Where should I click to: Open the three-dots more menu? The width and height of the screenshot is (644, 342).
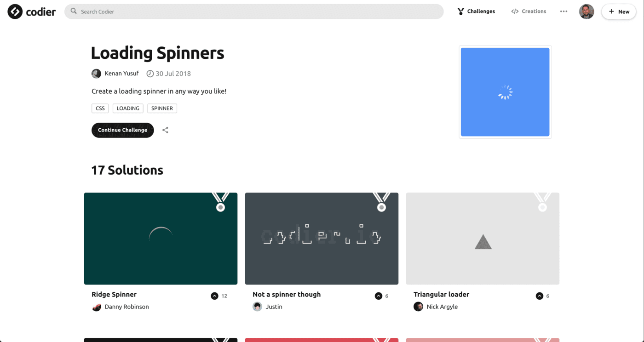click(563, 11)
